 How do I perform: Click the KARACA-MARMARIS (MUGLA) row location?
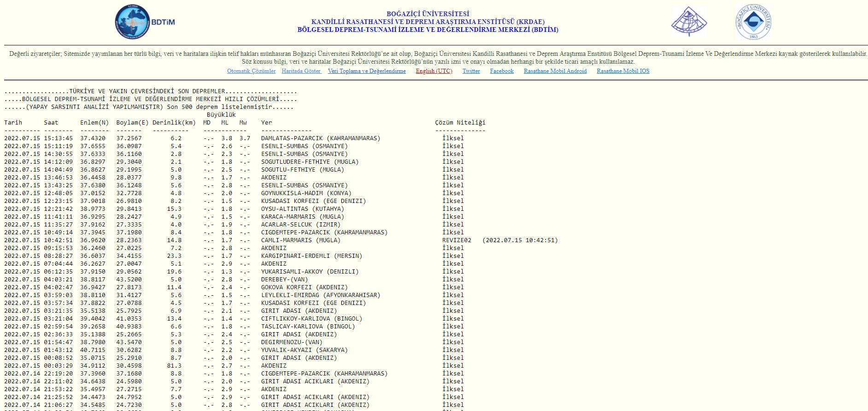pyautogui.click(x=303, y=217)
